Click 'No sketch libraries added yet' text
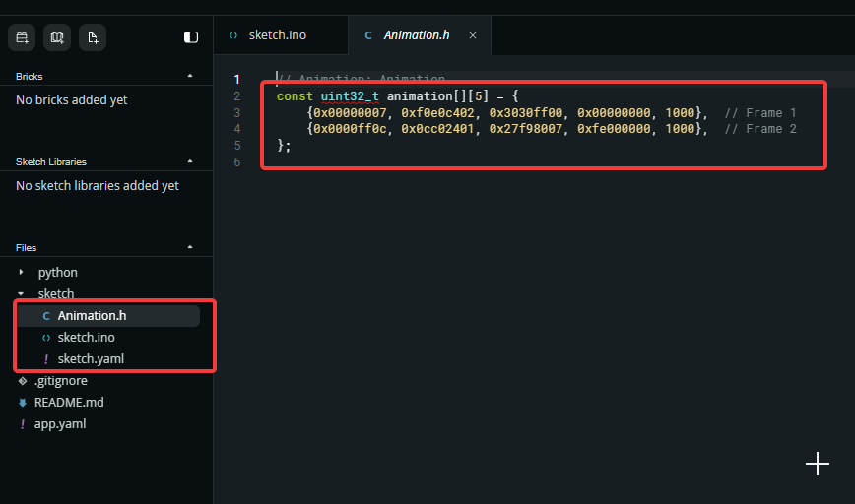 [x=98, y=186]
